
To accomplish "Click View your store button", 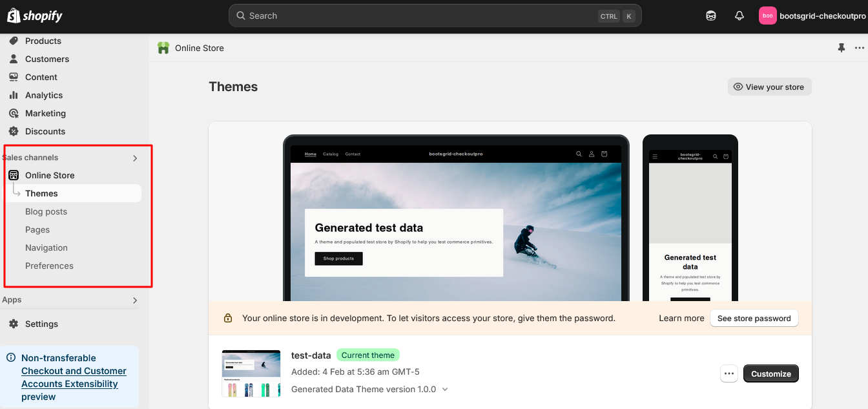I will coord(769,87).
